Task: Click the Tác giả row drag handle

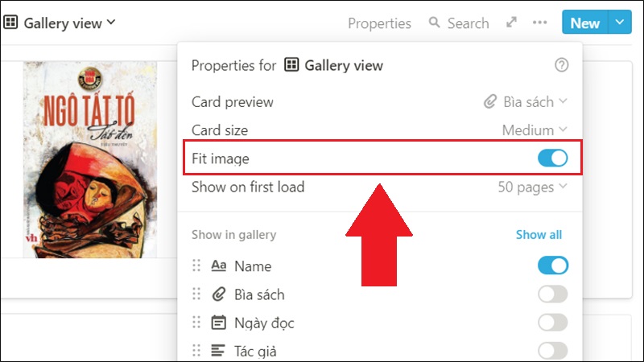Action: coord(196,350)
